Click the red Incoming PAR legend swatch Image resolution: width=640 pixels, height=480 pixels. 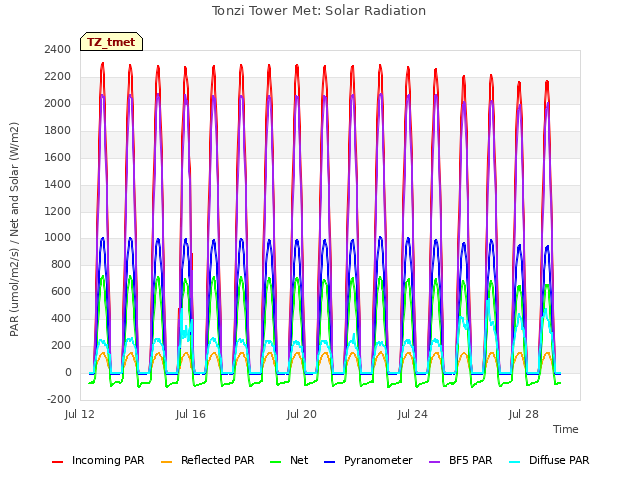click(x=58, y=462)
